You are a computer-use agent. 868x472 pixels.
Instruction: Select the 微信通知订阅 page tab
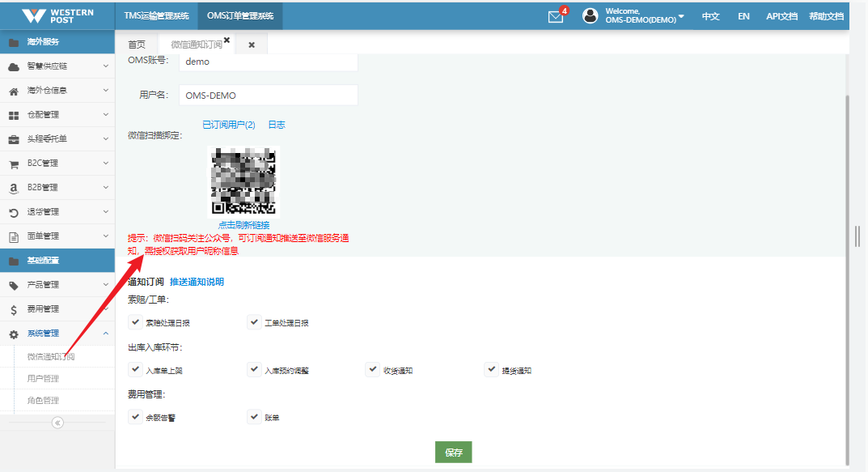click(197, 45)
